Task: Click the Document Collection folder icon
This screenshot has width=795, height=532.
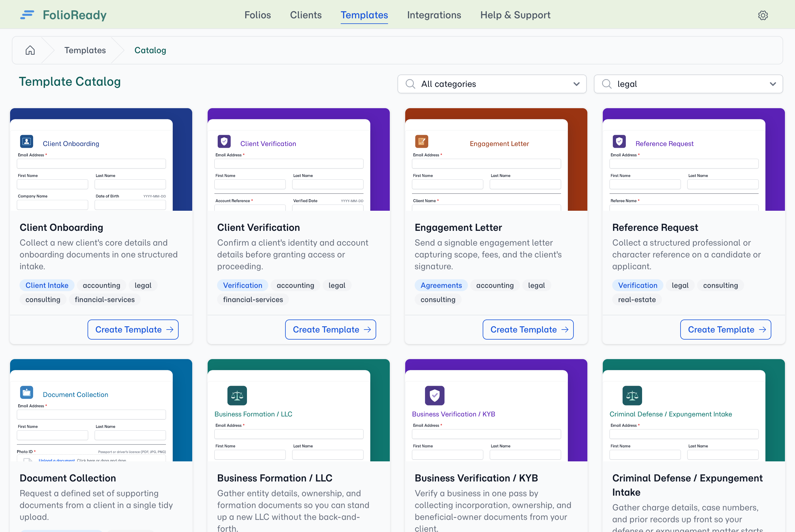Action: pyautogui.click(x=27, y=392)
